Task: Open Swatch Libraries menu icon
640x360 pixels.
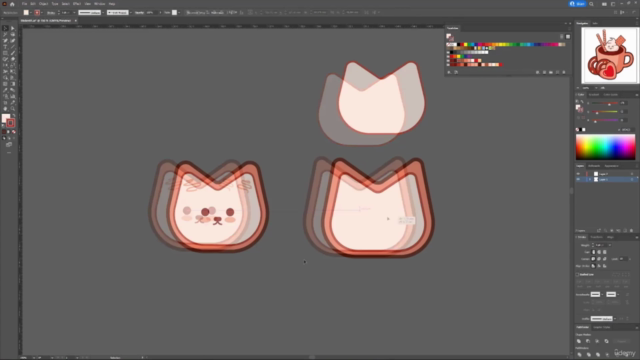Action: click(x=449, y=72)
